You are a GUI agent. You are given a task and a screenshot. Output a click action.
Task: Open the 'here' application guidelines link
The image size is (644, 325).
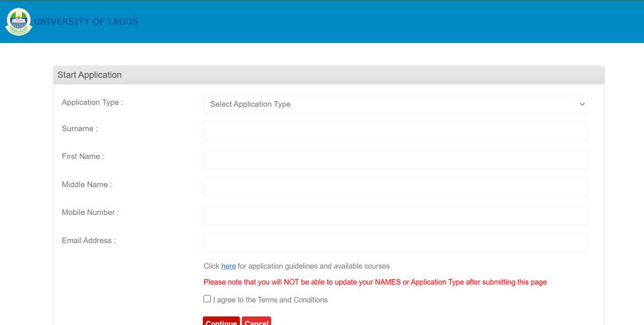pos(228,266)
